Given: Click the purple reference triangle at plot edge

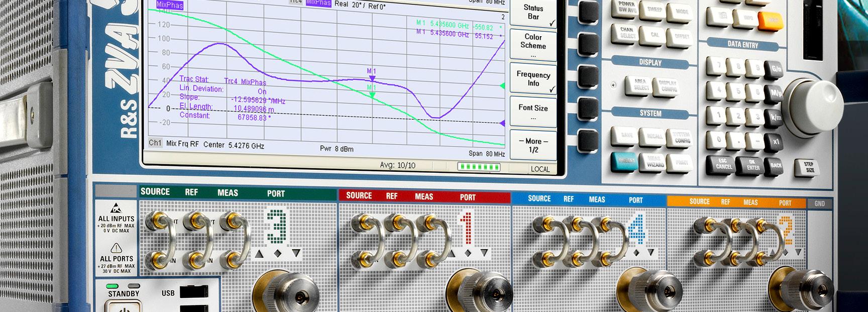Looking at the screenshot, I should tap(502, 123).
